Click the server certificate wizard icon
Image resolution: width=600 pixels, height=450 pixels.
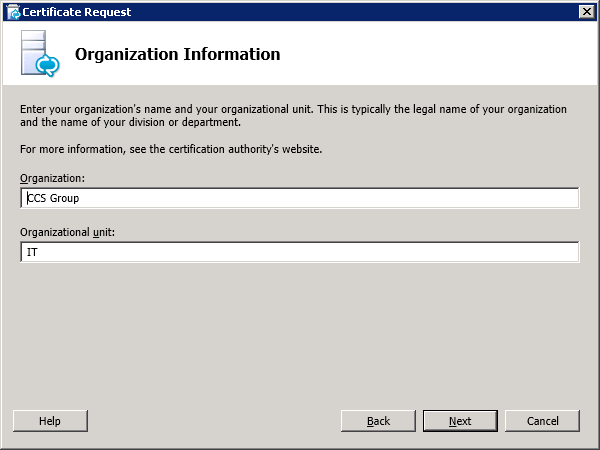pyautogui.click(x=39, y=55)
